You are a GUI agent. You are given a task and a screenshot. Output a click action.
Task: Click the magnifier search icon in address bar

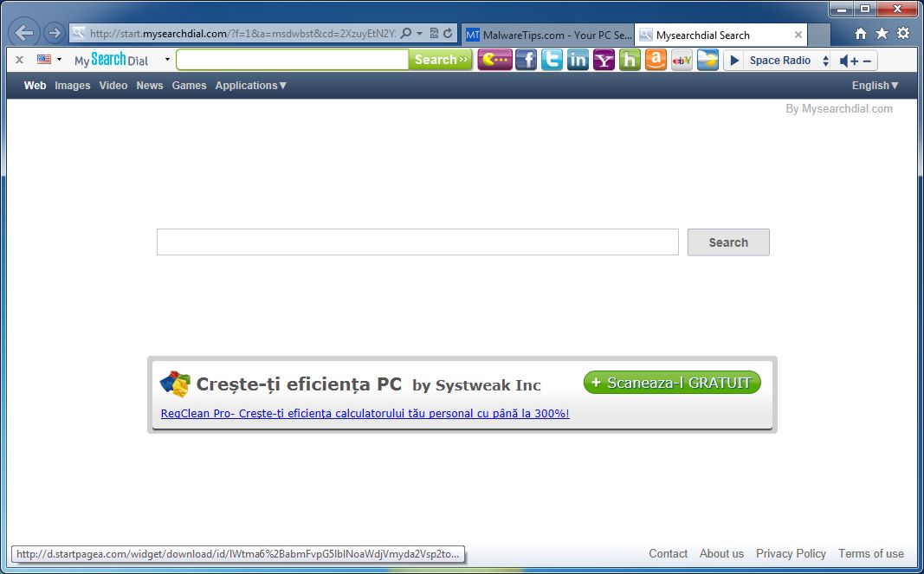tap(405, 34)
